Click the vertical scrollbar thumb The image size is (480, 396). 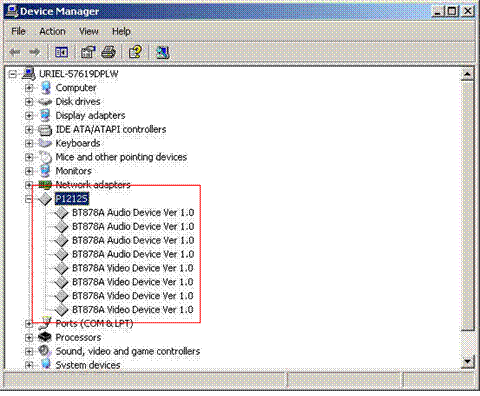click(467, 205)
